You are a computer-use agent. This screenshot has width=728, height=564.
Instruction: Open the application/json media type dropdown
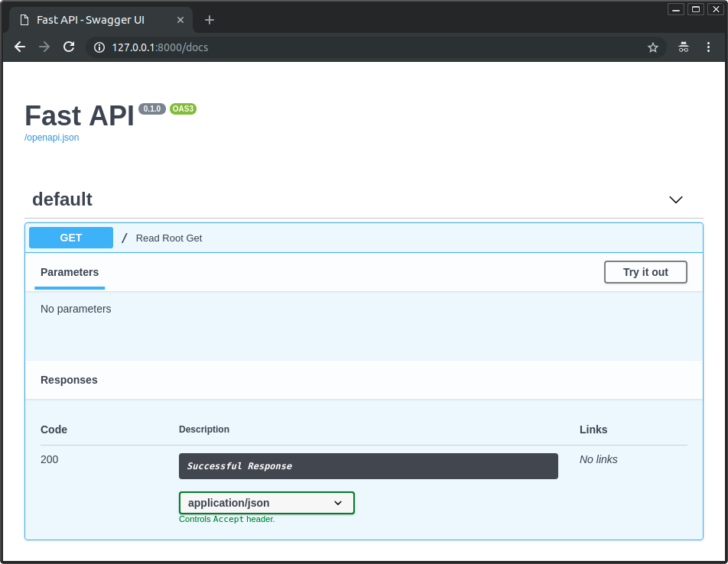click(266, 503)
